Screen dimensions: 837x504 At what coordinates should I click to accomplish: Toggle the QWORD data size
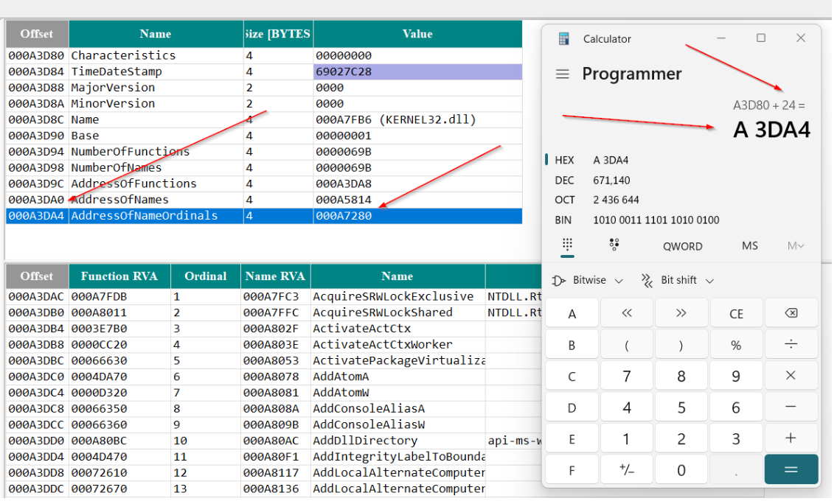(x=682, y=246)
